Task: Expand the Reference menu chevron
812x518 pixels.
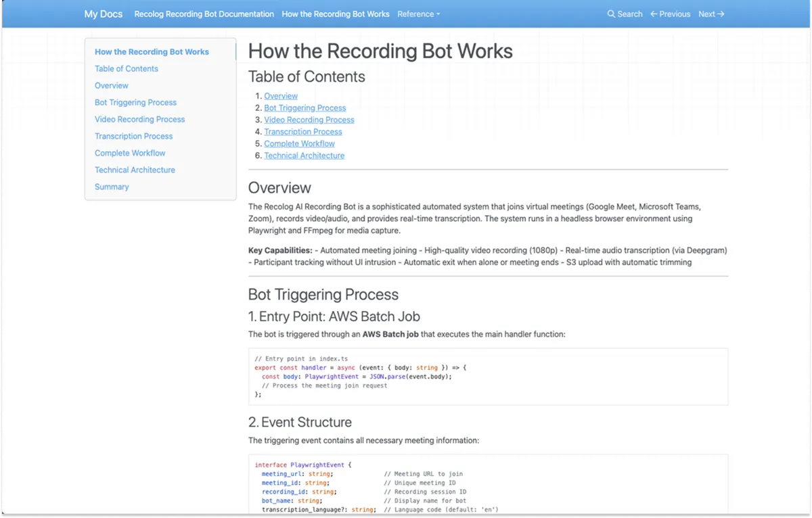Action: [437, 14]
